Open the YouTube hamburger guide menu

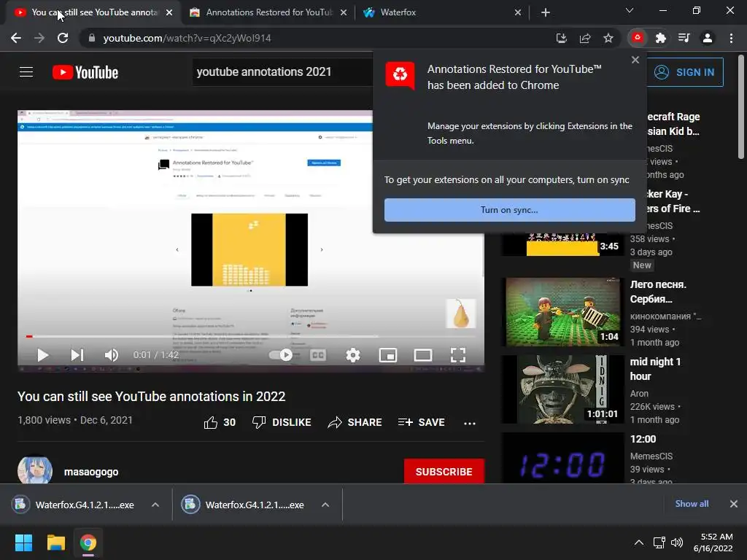coord(26,72)
